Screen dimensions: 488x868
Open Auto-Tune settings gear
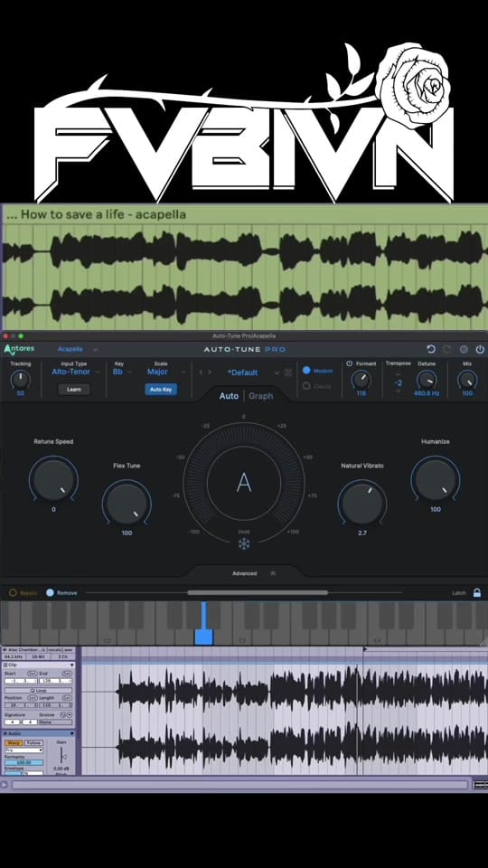[464, 349]
